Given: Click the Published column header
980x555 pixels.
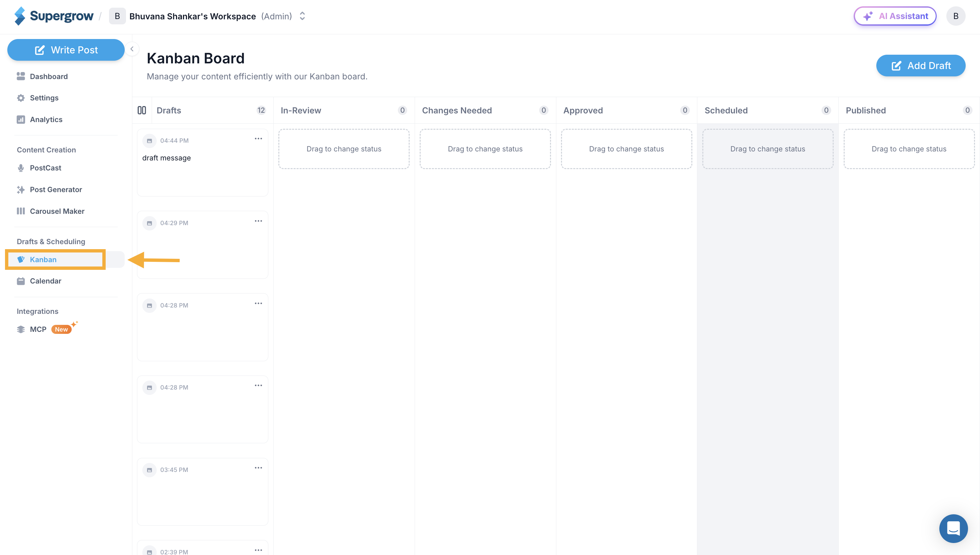Looking at the screenshot, I should click(x=865, y=110).
